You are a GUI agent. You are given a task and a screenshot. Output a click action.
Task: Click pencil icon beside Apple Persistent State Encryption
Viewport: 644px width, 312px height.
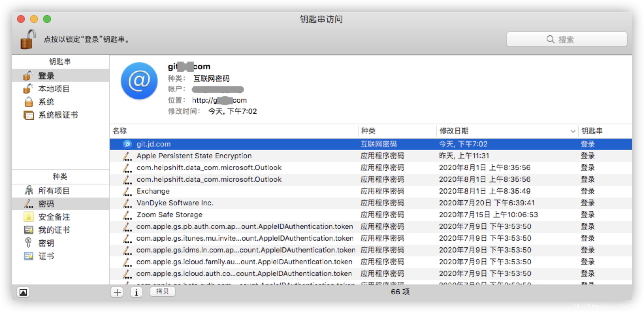point(127,156)
